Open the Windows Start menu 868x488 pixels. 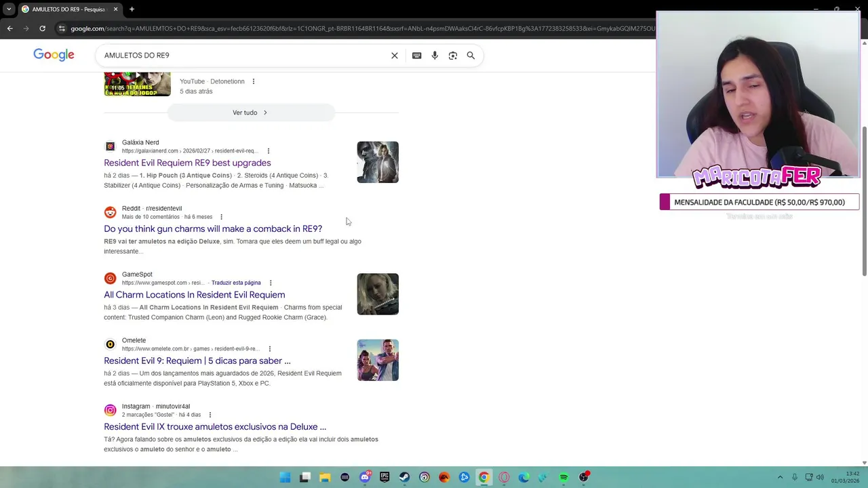(x=285, y=477)
